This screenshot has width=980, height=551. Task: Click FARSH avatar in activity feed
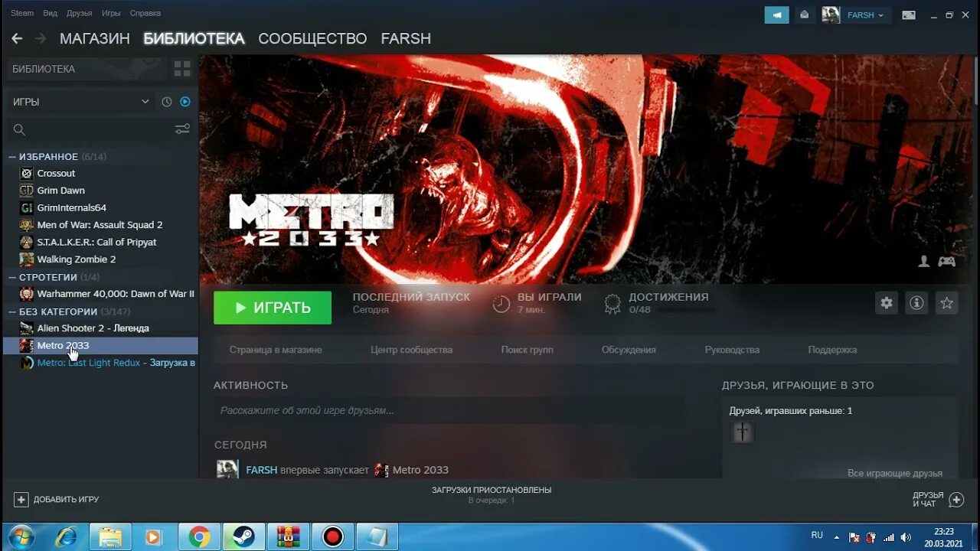pos(227,469)
